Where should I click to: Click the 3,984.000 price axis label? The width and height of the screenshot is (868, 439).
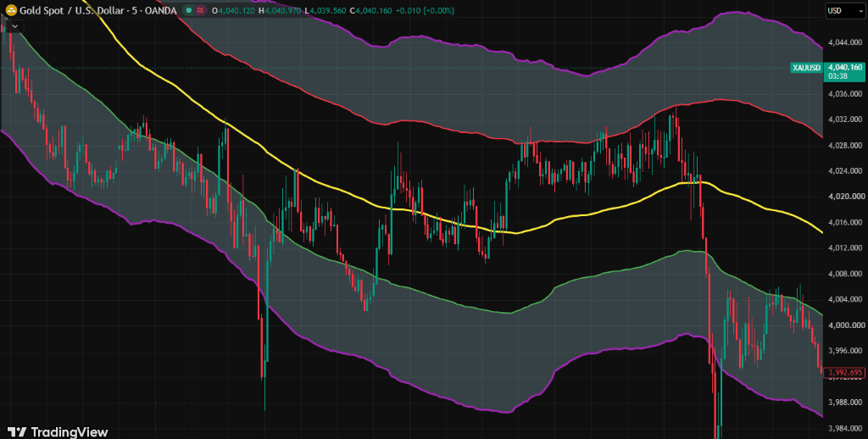[845, 428]
